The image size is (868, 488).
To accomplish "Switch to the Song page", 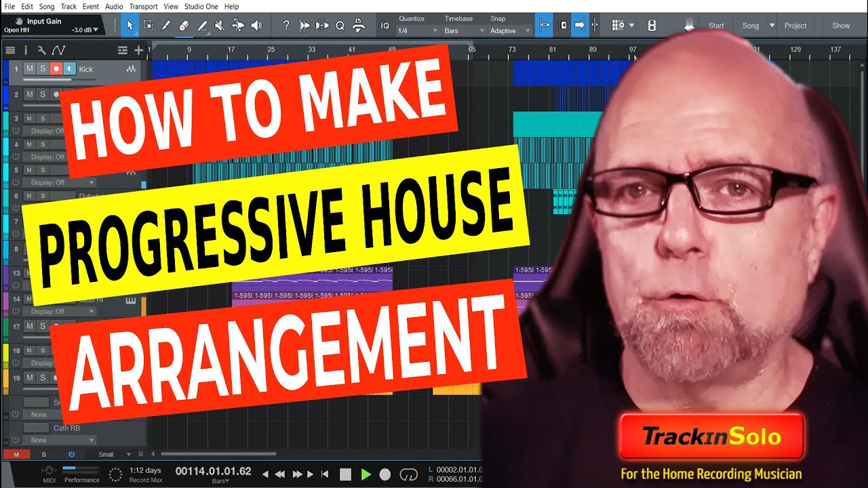I will pos(751,26).
